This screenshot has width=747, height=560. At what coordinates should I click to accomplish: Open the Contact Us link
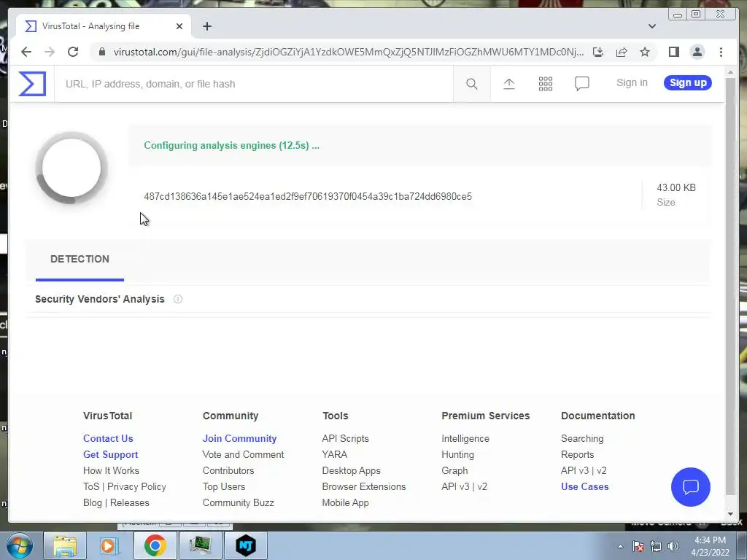[x=108, y=438]
